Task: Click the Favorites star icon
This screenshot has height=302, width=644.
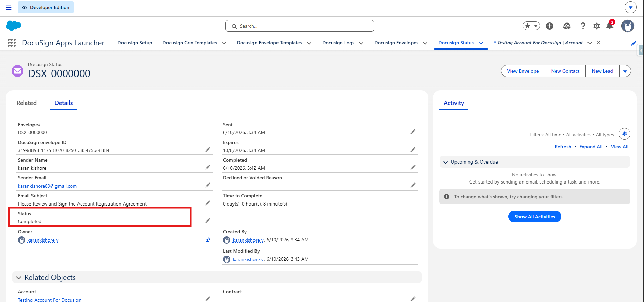Action: (527, 26)
